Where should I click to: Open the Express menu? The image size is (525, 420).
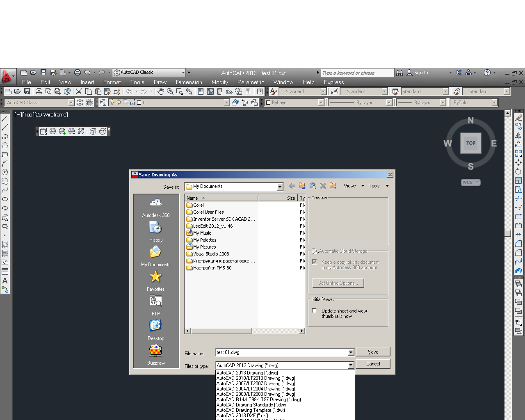pos(334,82)
